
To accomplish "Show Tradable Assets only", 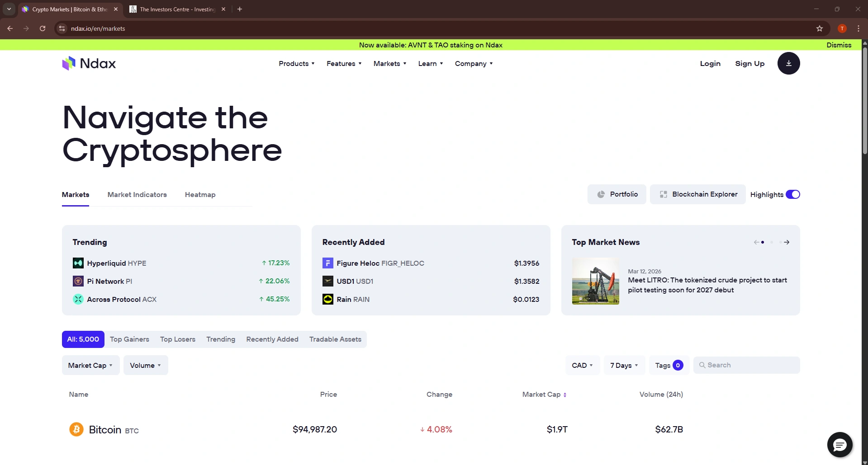I will click(335, 339).
